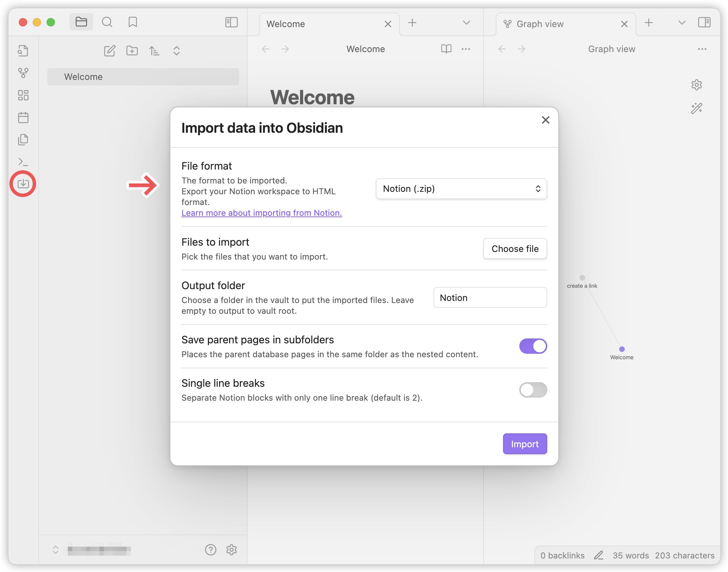Screen dimensions: 728x572
Task: Create a new note icon
Action: tap(110, 51)
